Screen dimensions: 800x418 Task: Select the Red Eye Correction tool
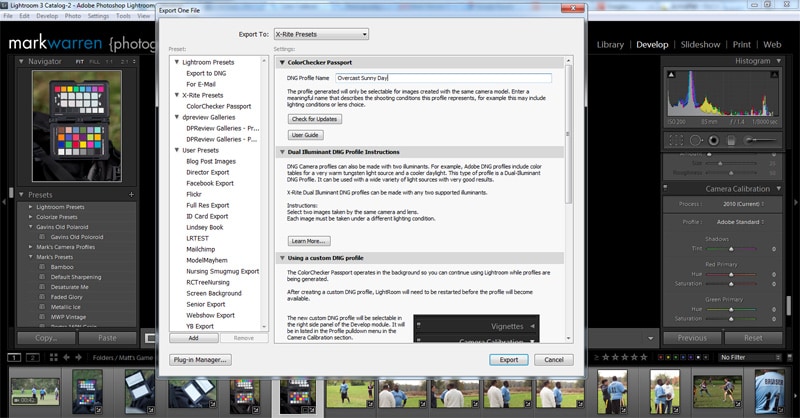point(713,140)
